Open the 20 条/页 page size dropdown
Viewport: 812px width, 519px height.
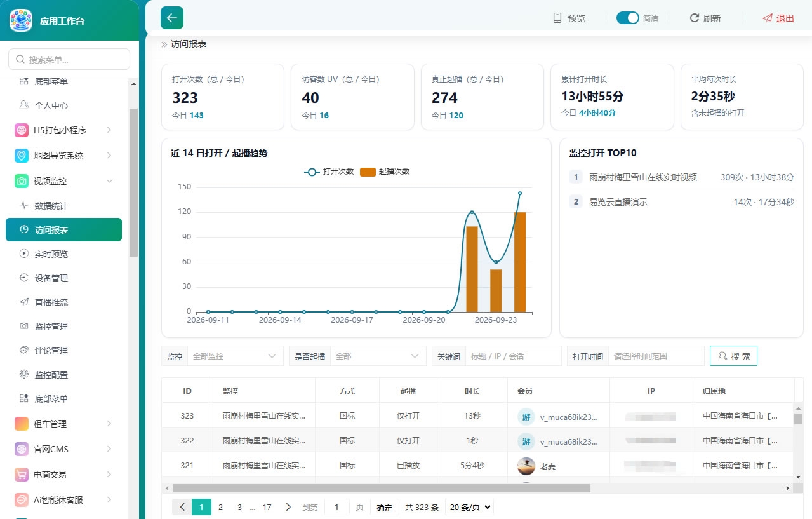[x=469, y=507]
